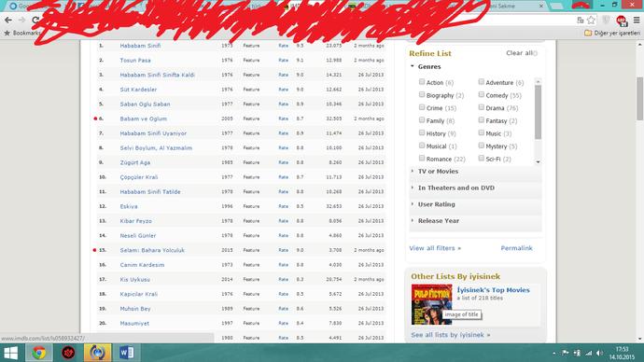Open the movie Kis Uykusu
Screen dimensions: 644x362
[x=134, y=280]
